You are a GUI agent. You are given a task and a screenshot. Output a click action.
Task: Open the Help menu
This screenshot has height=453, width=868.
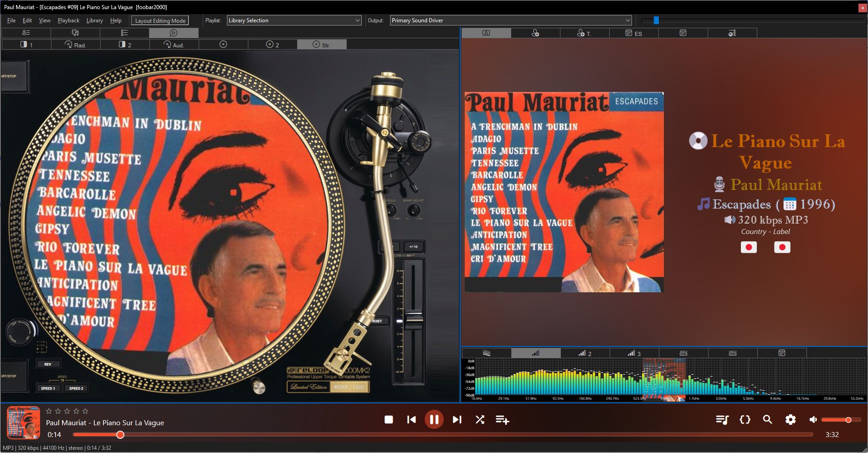pyautogui.click(x=116, y=20)
